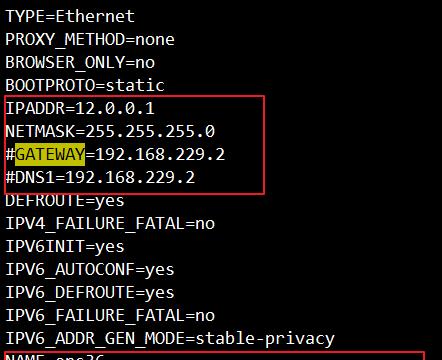The width and height of the screenshot is (442, 360).
Task: Click the highlighted GATEWAY keyword
Action: tap(50, 154)
